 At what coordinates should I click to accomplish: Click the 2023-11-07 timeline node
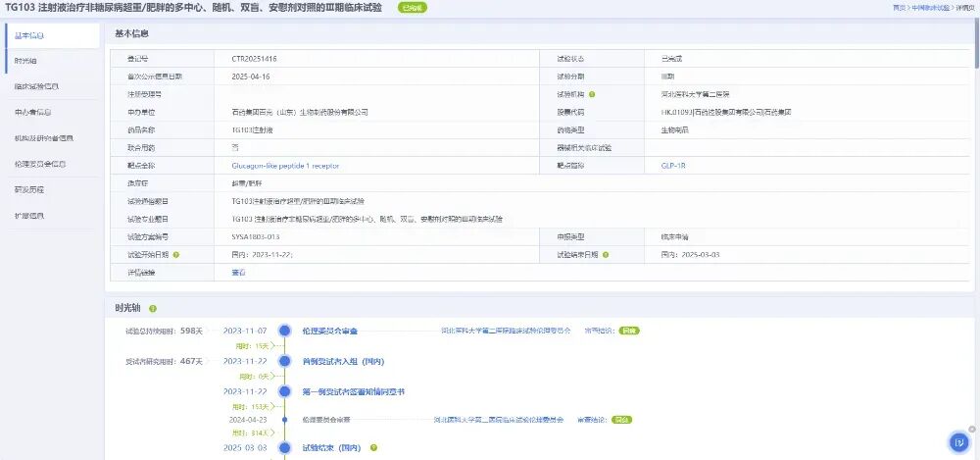[x=285, y=331]
